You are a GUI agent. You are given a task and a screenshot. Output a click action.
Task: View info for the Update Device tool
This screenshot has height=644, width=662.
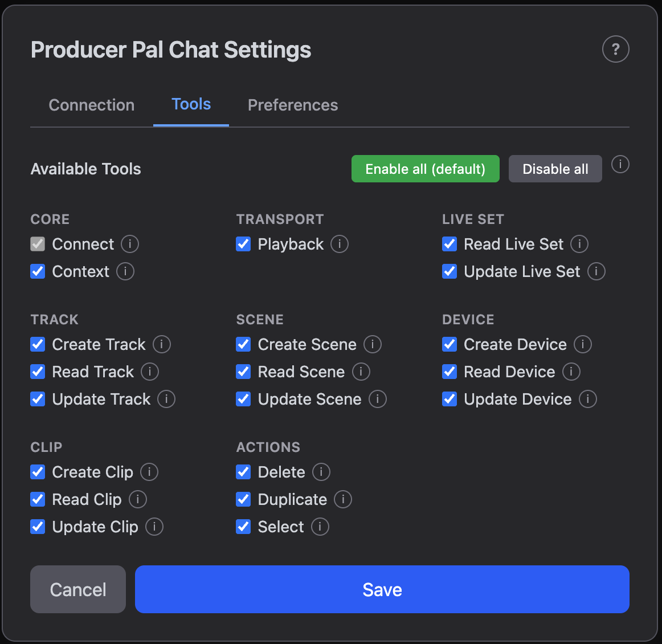pyautogui.click(x=587, y=399)
